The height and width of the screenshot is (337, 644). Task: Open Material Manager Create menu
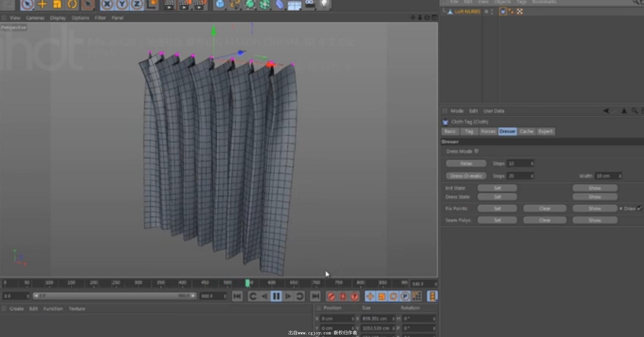pos(16,309)
